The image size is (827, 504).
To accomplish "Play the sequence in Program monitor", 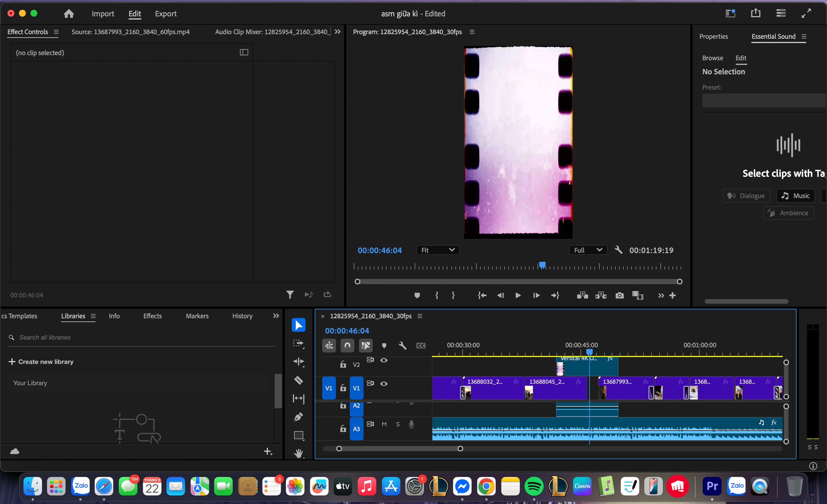I will pos(518,295).
